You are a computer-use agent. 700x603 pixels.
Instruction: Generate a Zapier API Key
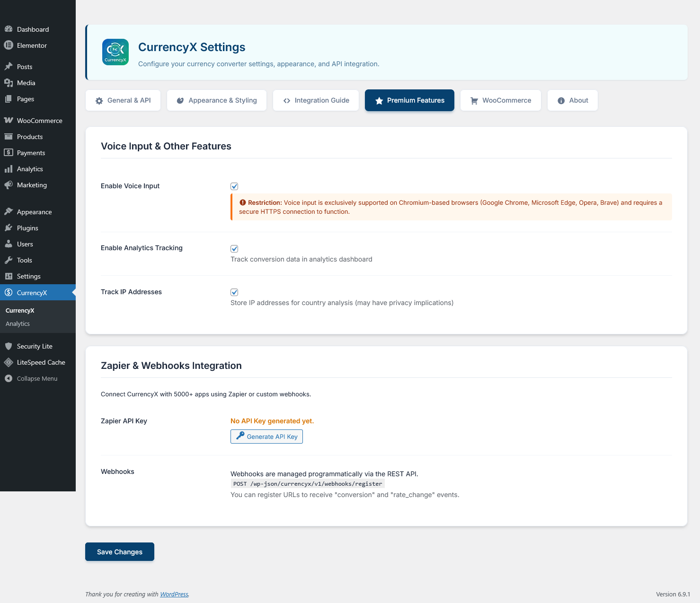[266, 437]
